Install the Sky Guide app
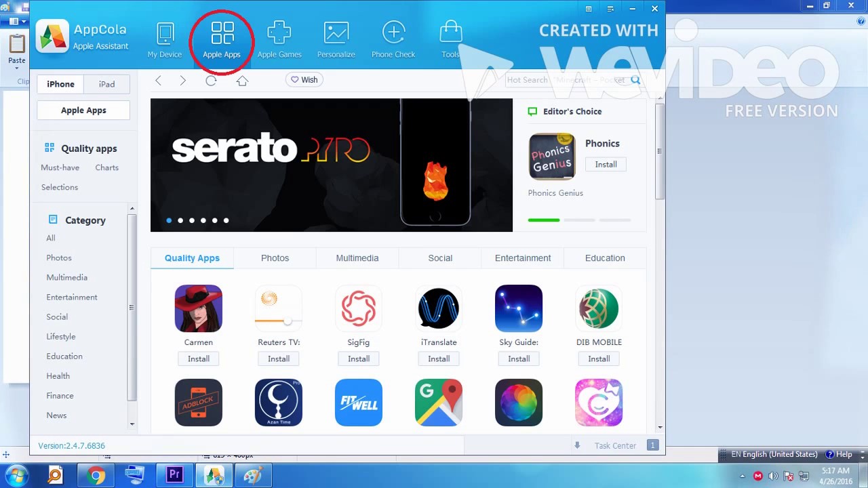The image size is (868, 488). [x=519, y=359]
